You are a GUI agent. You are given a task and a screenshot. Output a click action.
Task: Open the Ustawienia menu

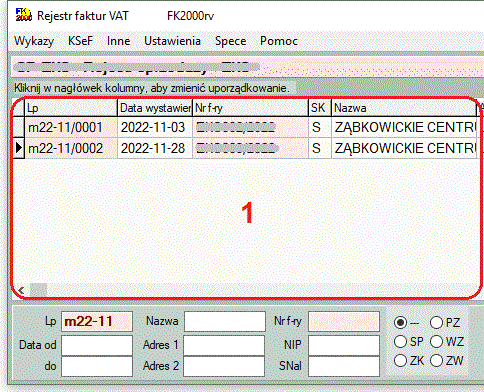click(172, 41)
